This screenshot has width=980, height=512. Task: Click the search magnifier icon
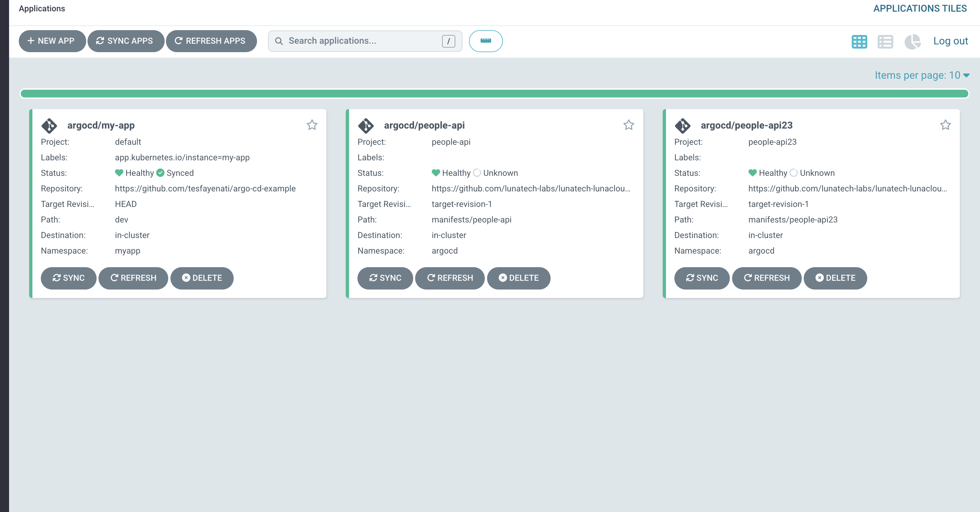pyautogui.click(x=279, y=41)
